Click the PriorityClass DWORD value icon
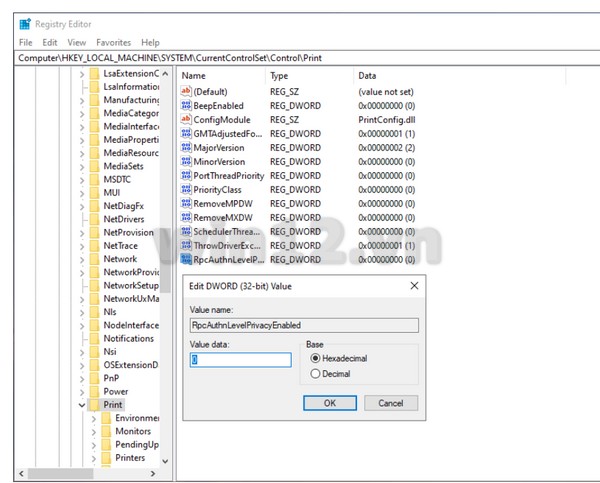The image size is (600, 483). 186,189
